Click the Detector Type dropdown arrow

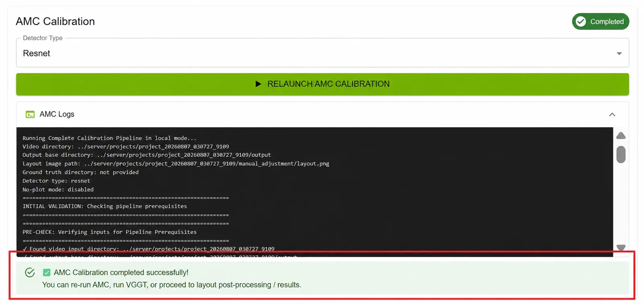tap(619, 53)
